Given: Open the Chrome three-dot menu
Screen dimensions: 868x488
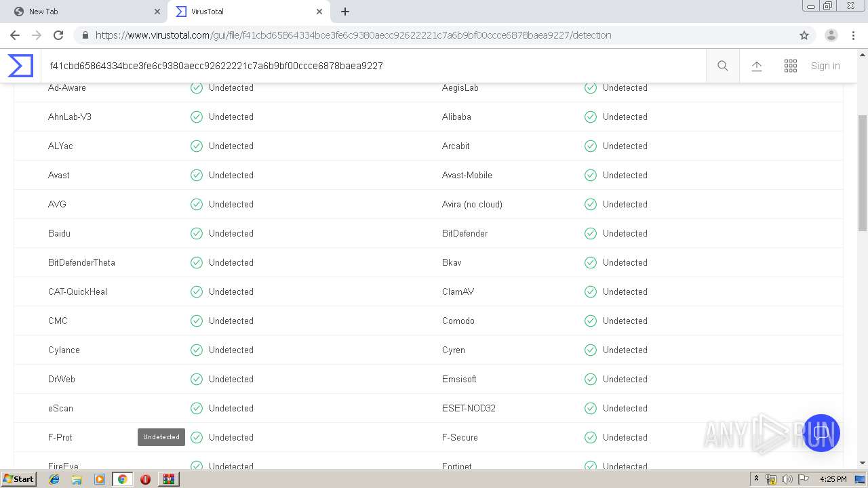Looking at the screenshot, I should 854,35.
